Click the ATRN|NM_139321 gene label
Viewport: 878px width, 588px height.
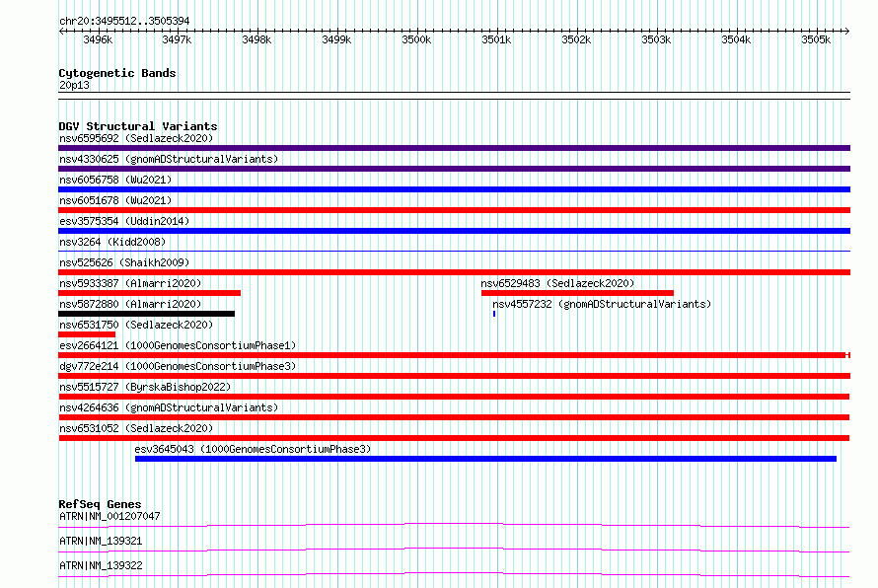(101, 541)
